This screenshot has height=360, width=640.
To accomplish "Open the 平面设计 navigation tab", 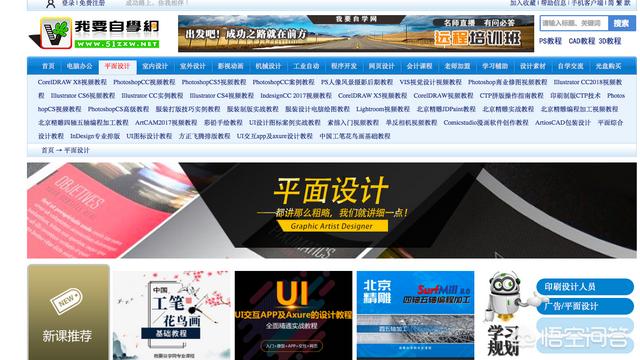I will [x=117, y=66].
